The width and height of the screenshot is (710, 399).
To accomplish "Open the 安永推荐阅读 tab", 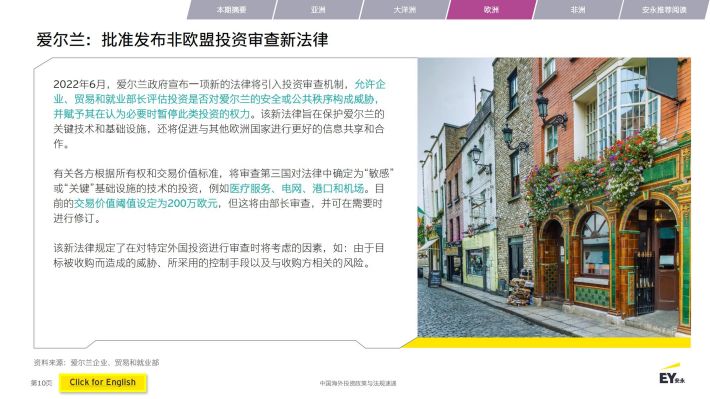I will point(664,10).
